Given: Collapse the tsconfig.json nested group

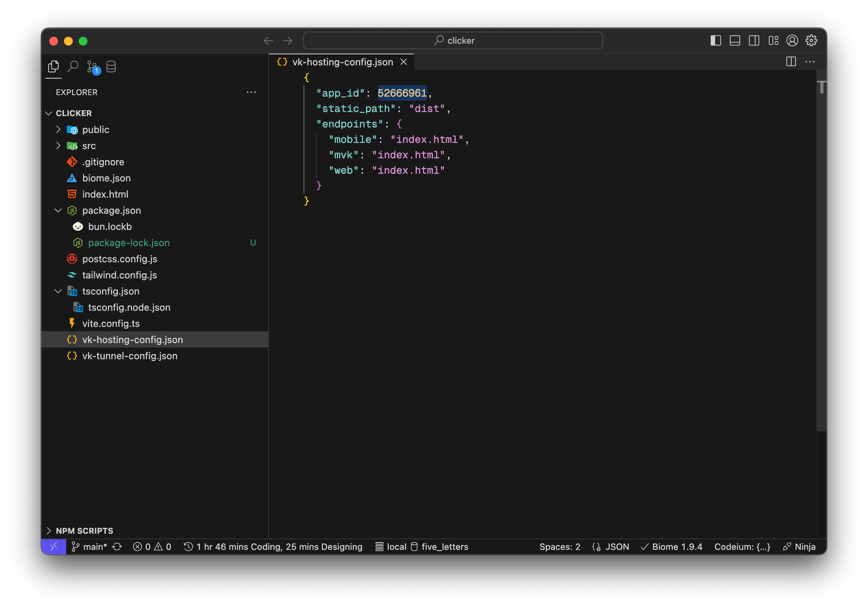Looking at the screenshot, I should (x=58, y=291).
